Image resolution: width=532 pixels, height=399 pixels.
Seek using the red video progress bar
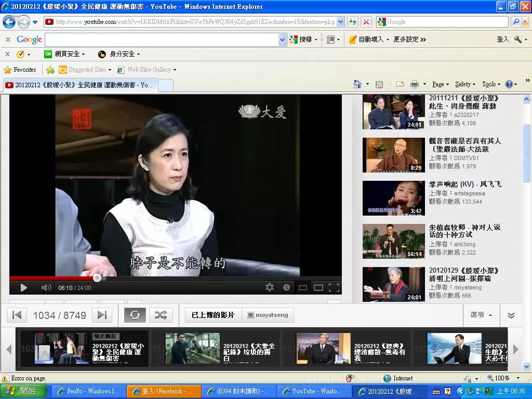tap(176, 278)
